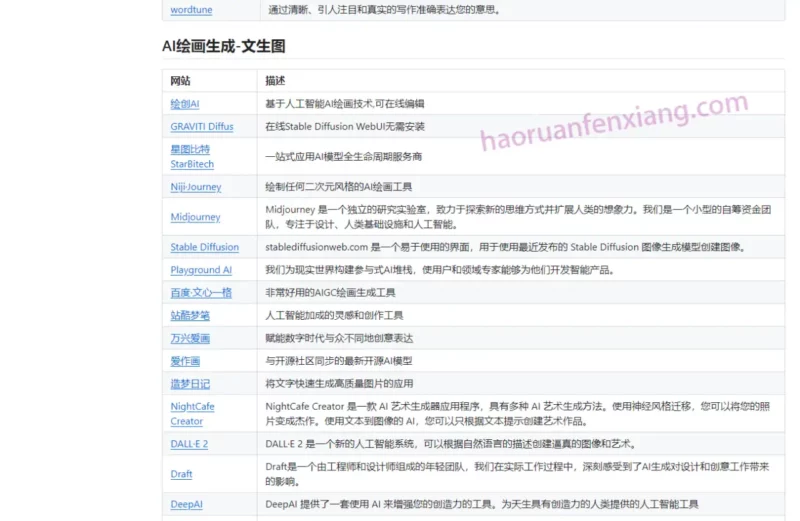Visit the NightCafe Creator link
Viewport: 800px width, 521px height.
(192, 414)
